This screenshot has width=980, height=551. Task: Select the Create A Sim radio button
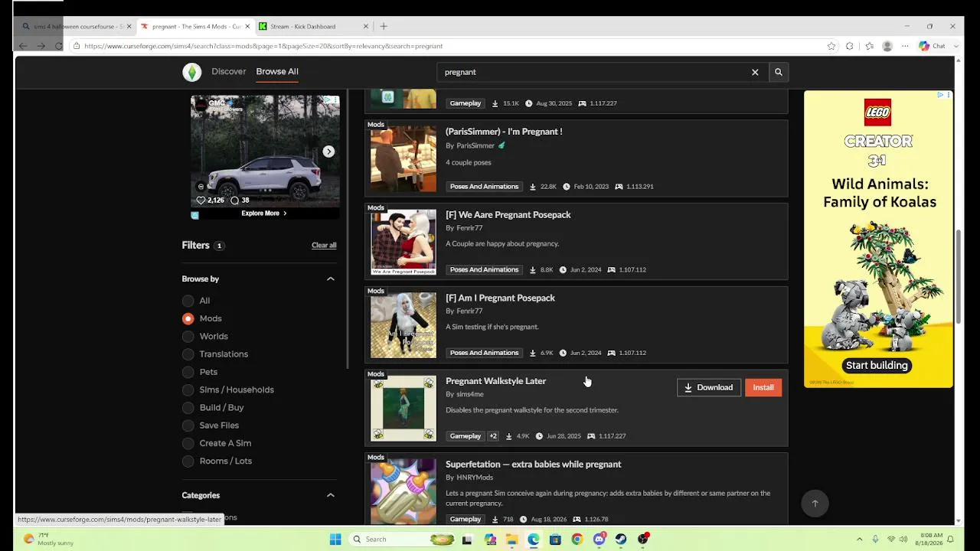click(x=188, y=443)
